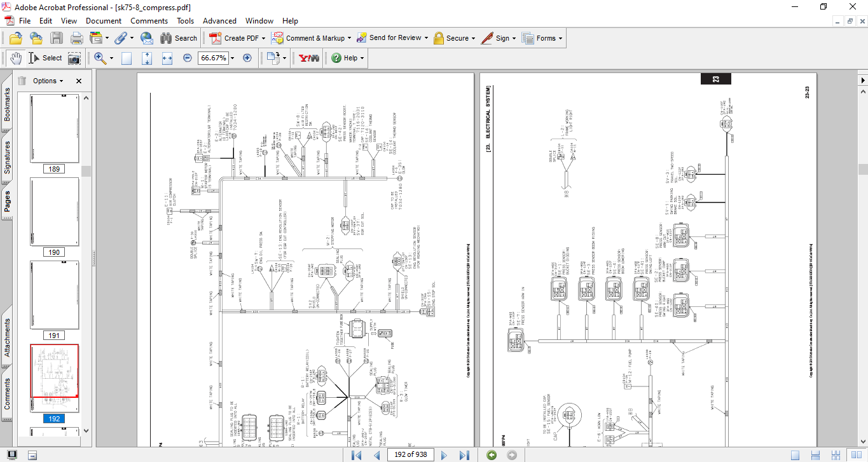Screen dimensions: 868x462
Task: Click the green Previous View arrow
Action: (491, 454)
